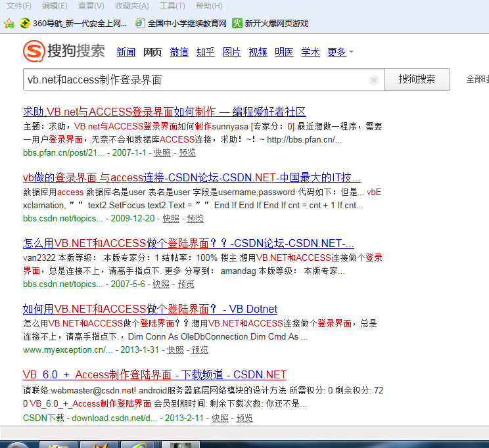Clear the search box with the X icon
Viewport: 489px width, 448px height.
[x=373, y=79]
